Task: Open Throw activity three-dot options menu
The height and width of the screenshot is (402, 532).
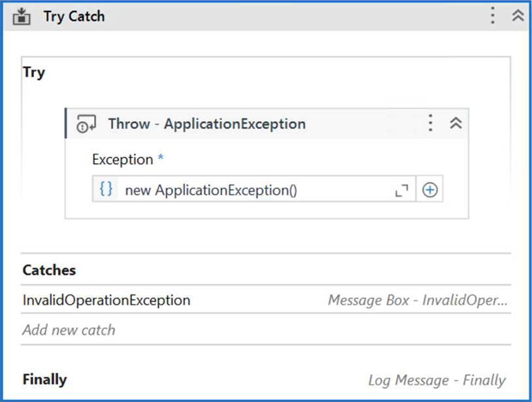Action: click(430, 123)
